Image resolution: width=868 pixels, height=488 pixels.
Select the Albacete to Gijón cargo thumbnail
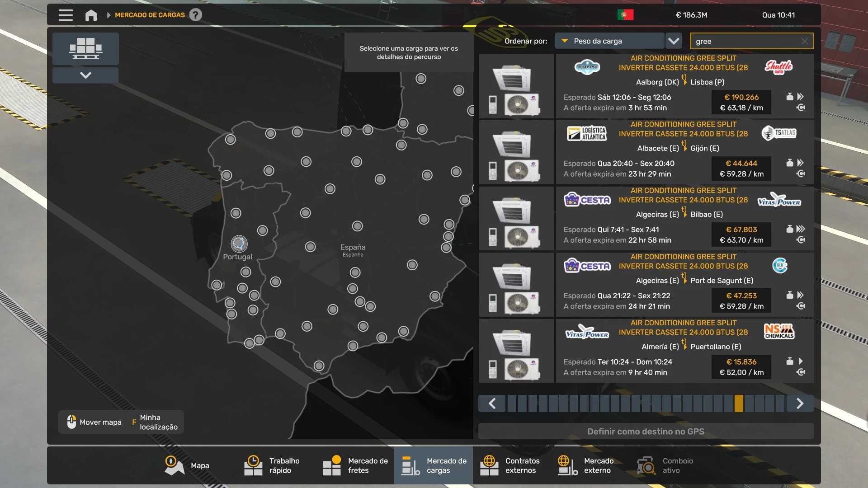[x=516, y=153]
